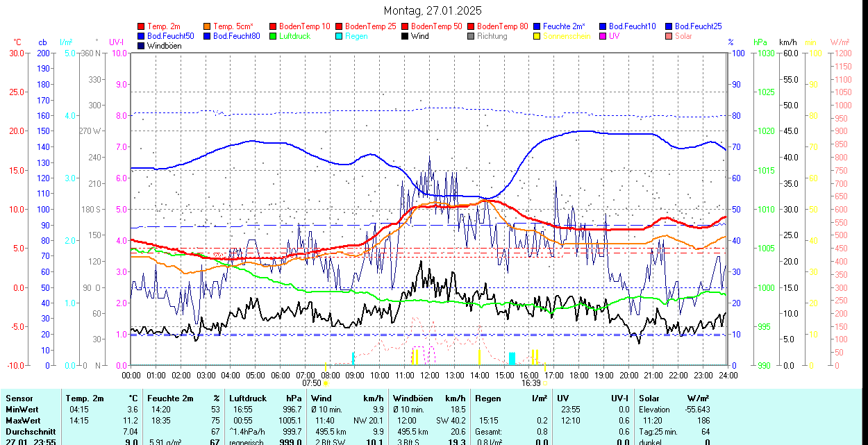
Task: Click the dark Windböen legend swatch
Action: pos(142,46)
